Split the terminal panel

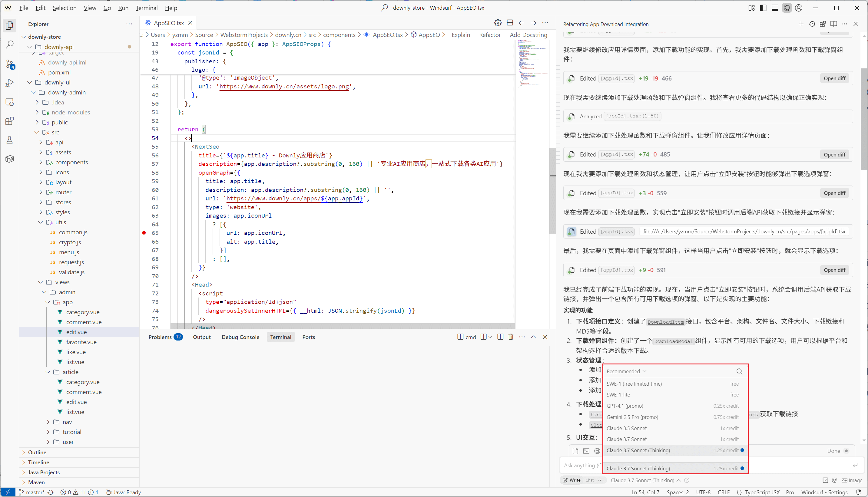[500, 337]
